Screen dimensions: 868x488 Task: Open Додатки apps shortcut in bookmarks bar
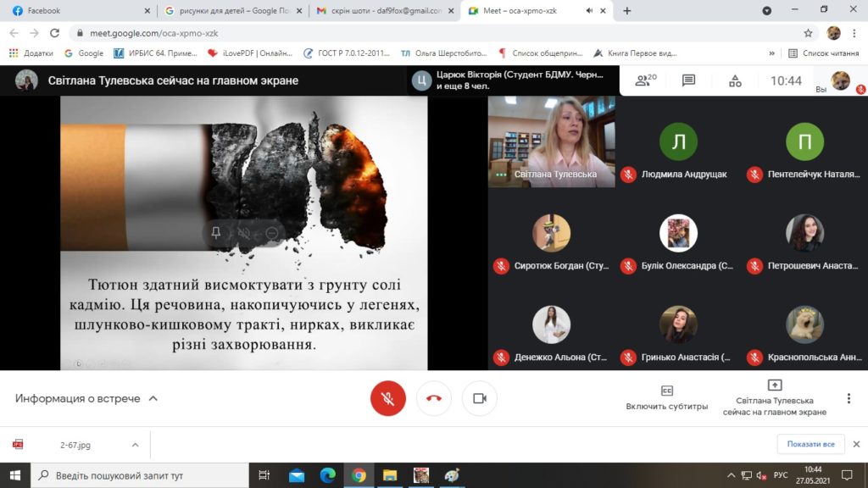(x=31, y=53)
